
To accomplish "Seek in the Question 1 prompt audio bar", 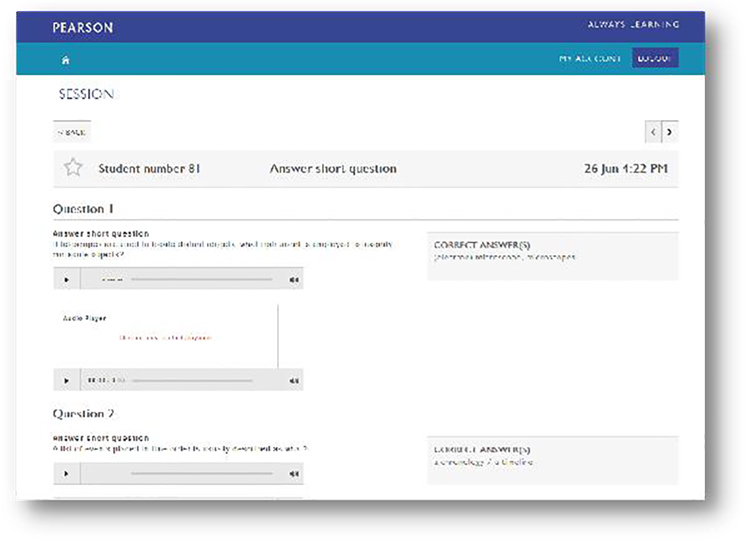I will tap(200, 279).
